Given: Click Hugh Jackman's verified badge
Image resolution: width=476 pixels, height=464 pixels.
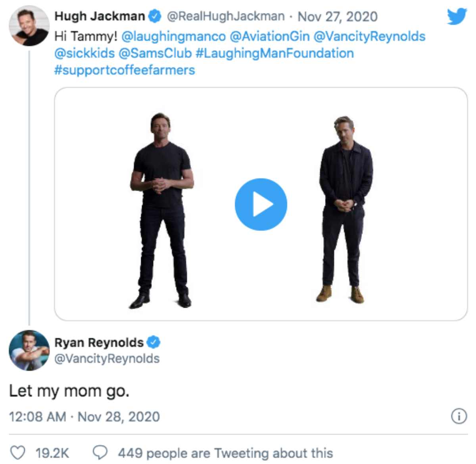Looking at the screenshot, I should [155, 16].
